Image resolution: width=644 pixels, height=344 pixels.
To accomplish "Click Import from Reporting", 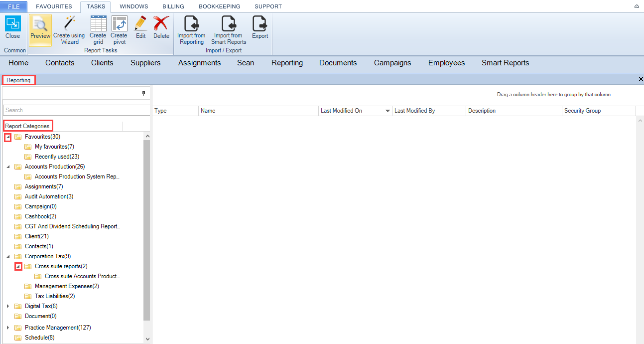I will 191,30.
